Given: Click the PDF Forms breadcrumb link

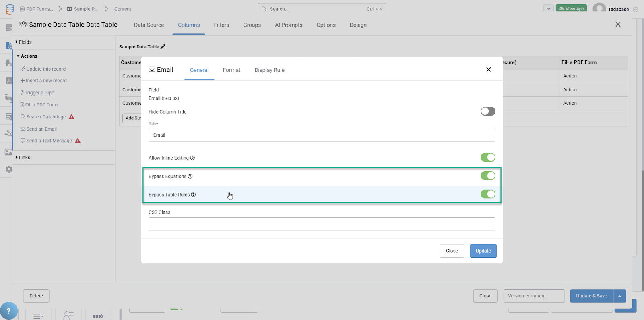Looking at the screenshot, I should coord(37,9).
